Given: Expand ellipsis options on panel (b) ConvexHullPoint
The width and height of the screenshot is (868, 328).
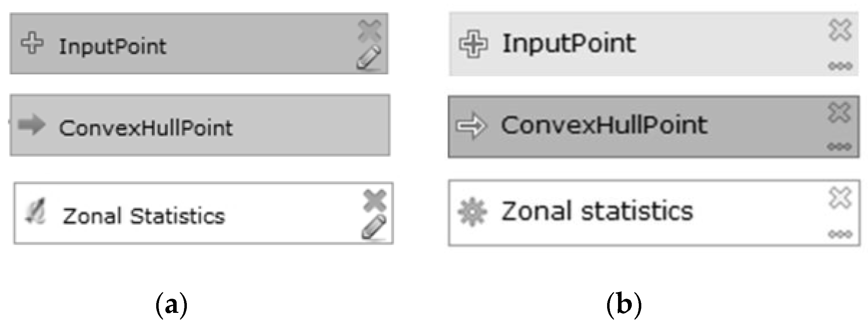Looking at the screenshot, I should (839, 146).
